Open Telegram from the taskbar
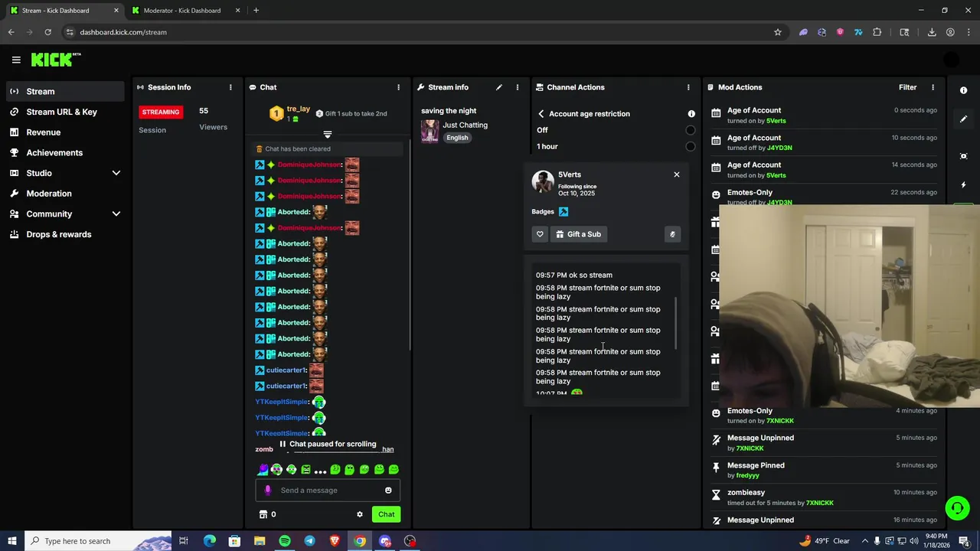 point(309,541)
